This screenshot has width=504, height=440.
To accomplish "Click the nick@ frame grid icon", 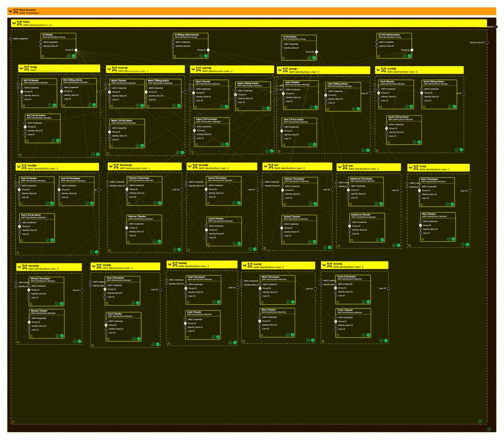I will [x=415, y=168].
